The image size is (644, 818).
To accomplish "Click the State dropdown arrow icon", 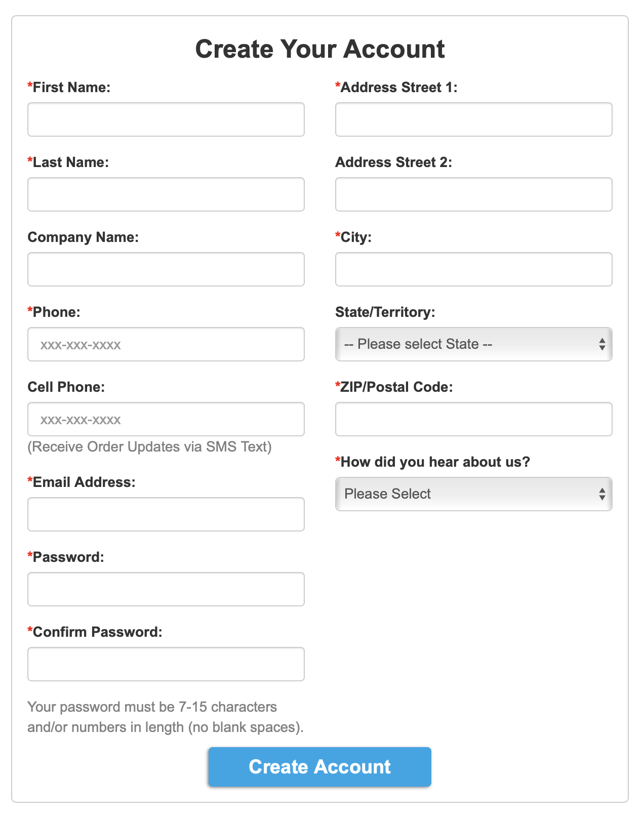I will tap(602, 344).
